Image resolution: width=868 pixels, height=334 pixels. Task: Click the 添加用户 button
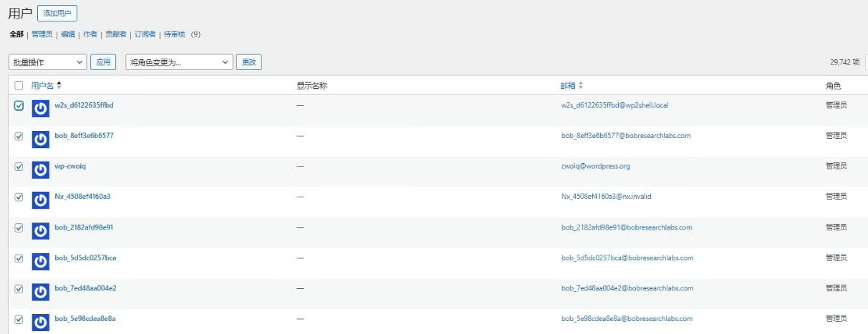point(57,14)
